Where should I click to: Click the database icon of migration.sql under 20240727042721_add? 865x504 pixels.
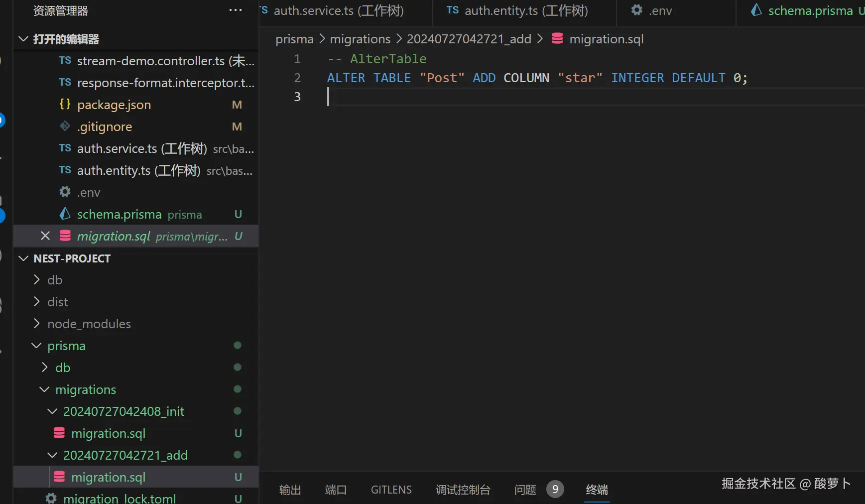[x=59, y=477]
